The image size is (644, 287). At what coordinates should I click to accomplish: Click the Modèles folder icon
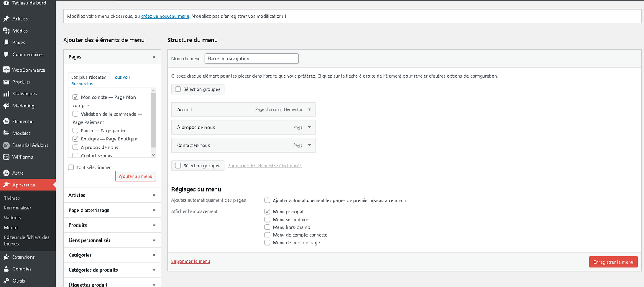click(x=6, y=133)
